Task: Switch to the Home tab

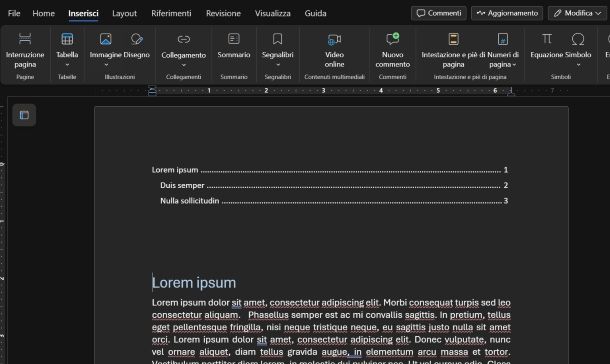Action: (44, 13)
